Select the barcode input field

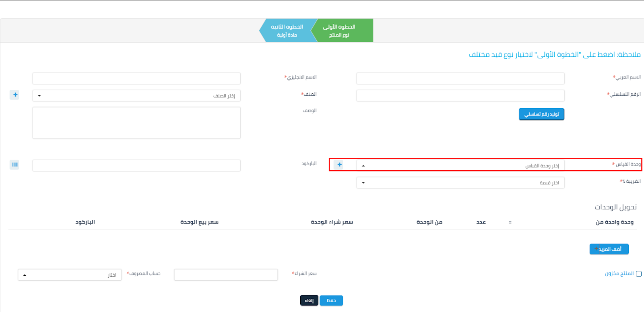[136, 165]
